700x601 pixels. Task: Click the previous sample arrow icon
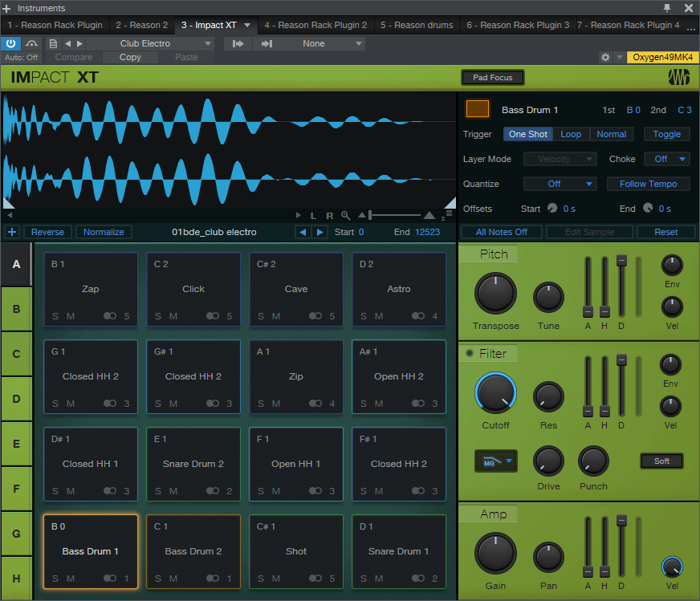click(x=303, y=232)
